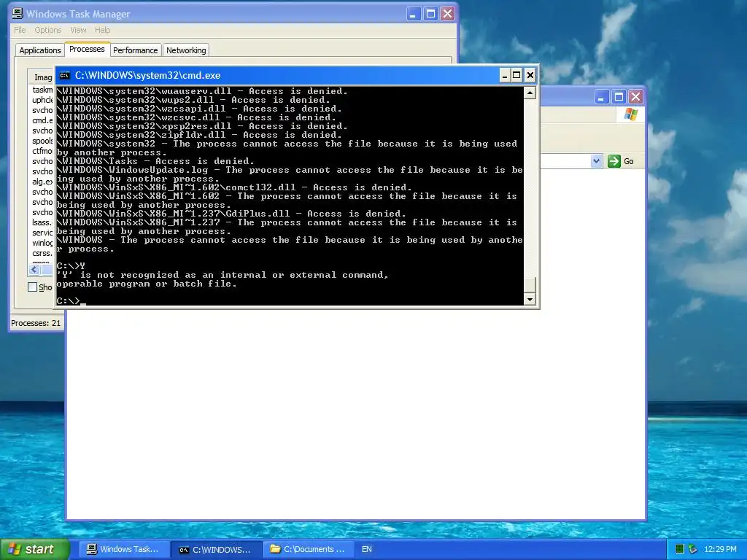Click the Image Name column header
747x560 pixels.
(x=42, y=77)
